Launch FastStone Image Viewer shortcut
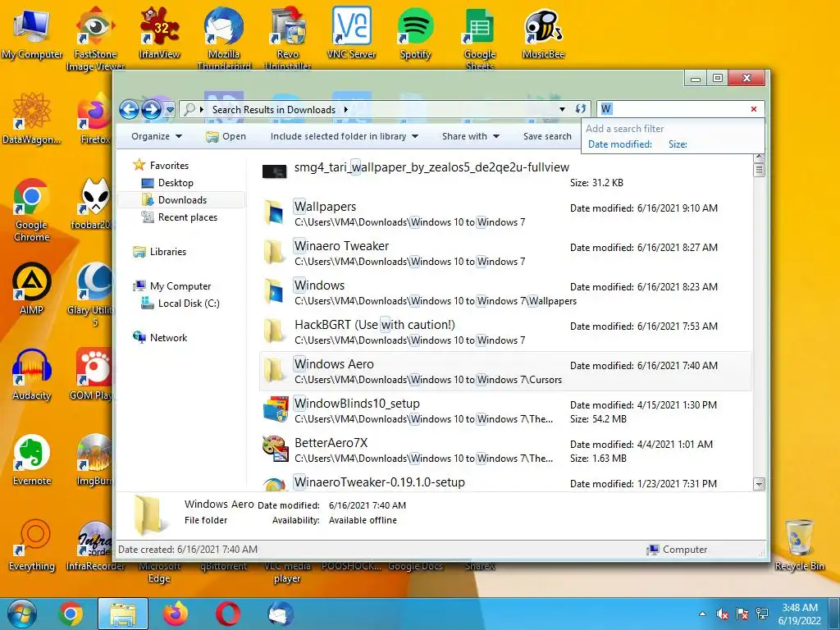Screen dimensions: 840x630 pyautogui.click(x=95, y=39)
